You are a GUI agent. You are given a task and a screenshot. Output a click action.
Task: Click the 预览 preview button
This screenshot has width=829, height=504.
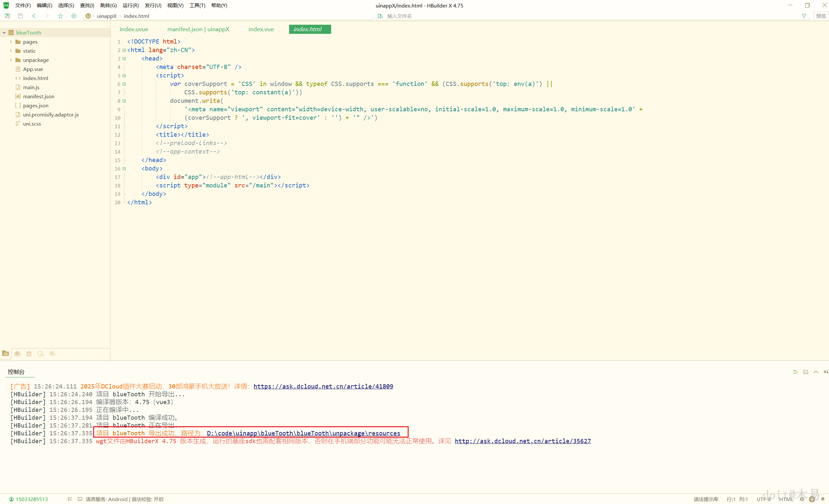coord(821,16)
